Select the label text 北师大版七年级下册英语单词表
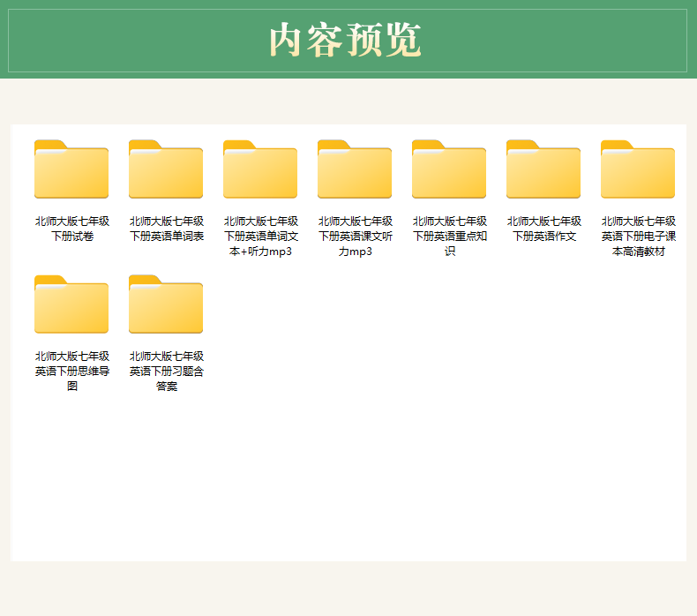This screenshot has width=697, height=616. click(x=167, y=229)
